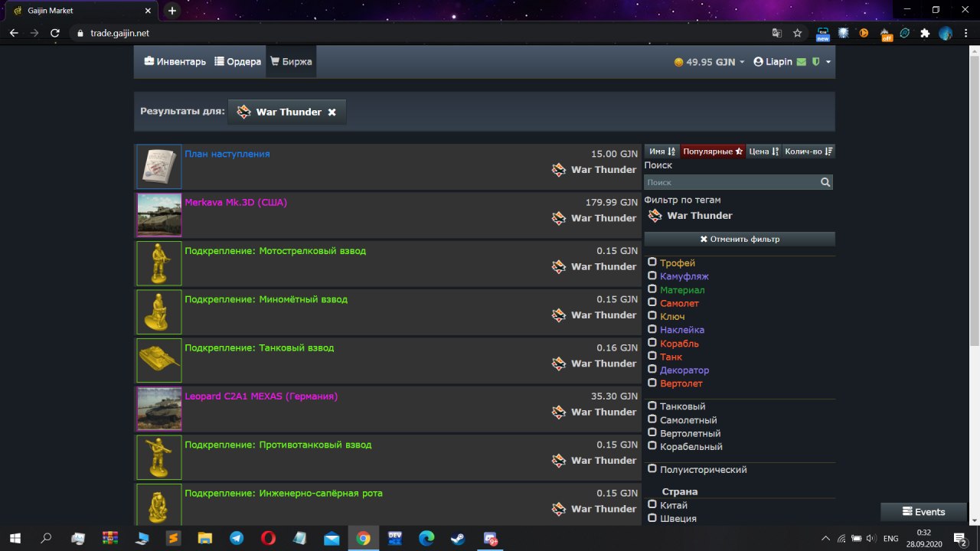Open Steam from the taskbar

pos(457,539)
